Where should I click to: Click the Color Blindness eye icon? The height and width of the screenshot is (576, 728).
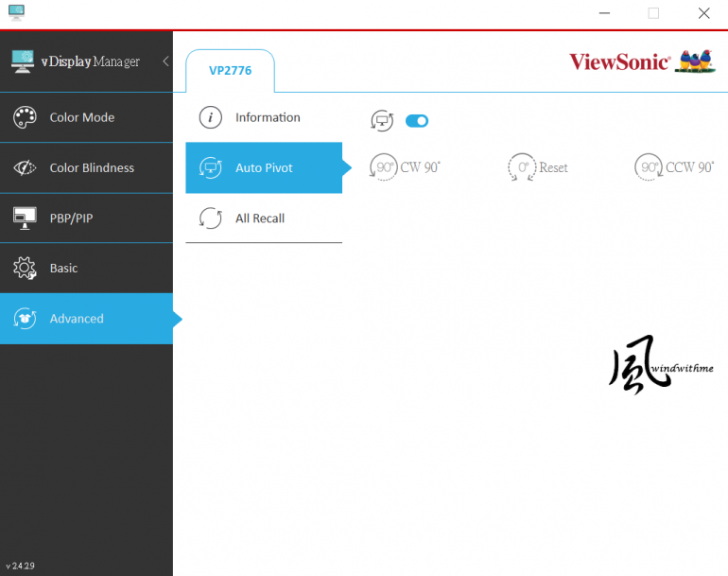coord(25,167)
